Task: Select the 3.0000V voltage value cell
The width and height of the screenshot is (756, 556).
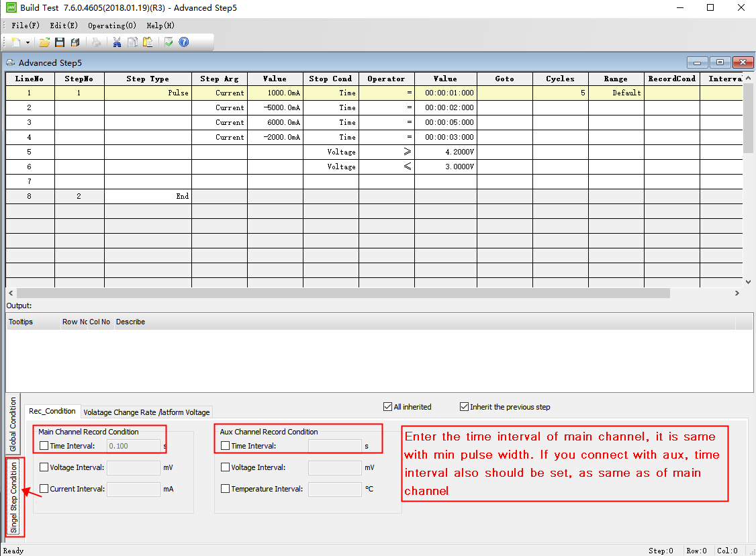Action: pos(446,167)
